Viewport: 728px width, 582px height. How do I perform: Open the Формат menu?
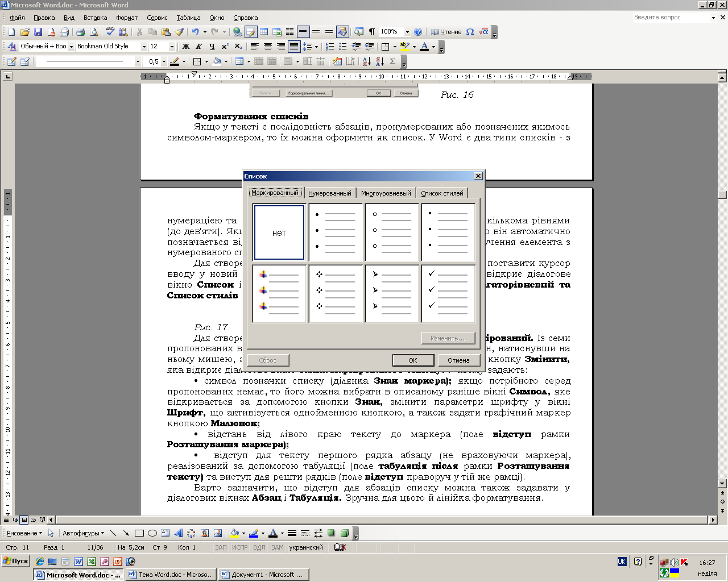pyautogui.click(x=127, y=18)
